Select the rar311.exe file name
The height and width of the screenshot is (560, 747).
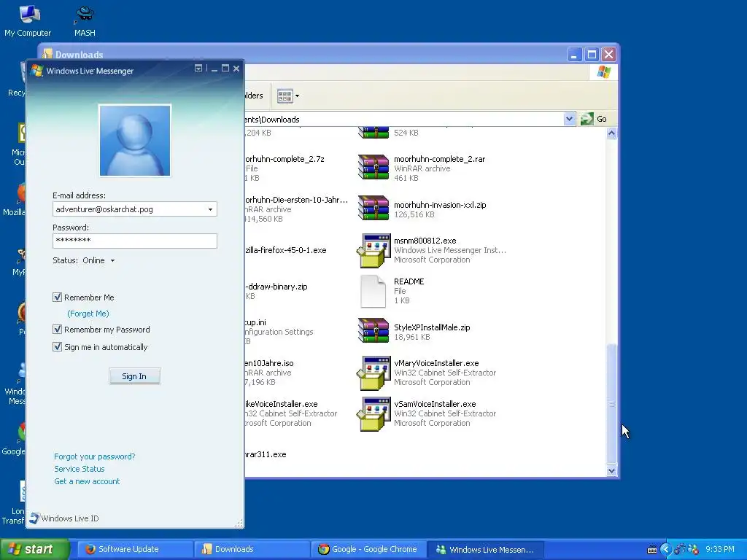(266, 454)
